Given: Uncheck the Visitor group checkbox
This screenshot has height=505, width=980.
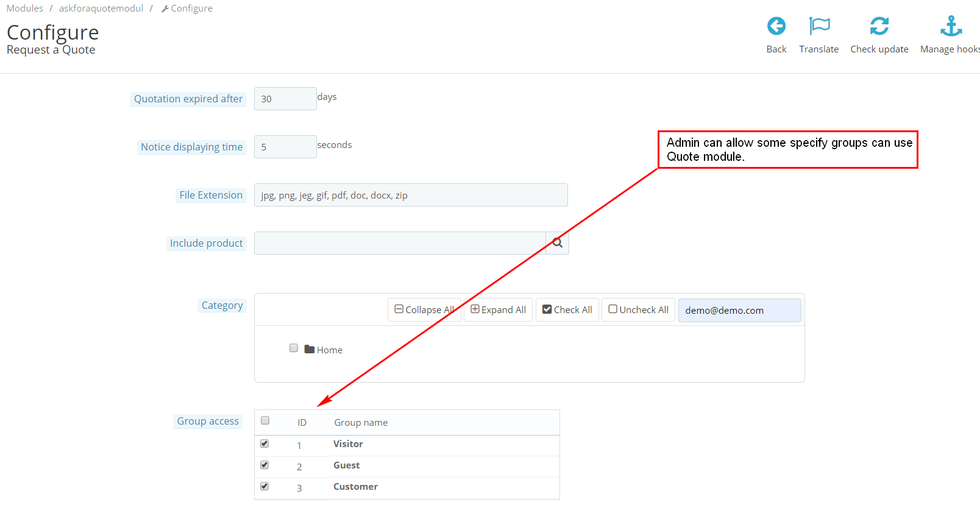Looking at the screenshot, I should coord(265,443).
